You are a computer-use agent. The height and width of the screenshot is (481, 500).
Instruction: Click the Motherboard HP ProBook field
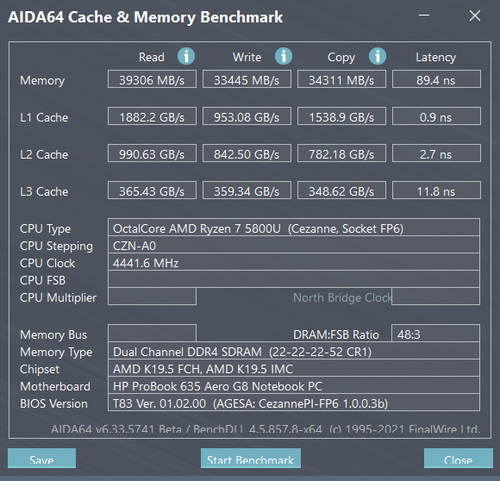click(x=294, y=386)
